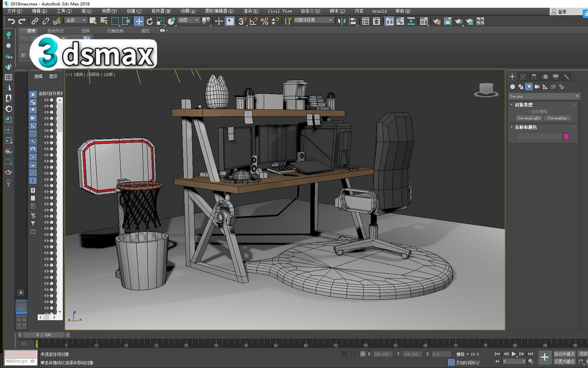Click the [+] viewport menu label
The image size is (588, 368).
coord(69,74)
